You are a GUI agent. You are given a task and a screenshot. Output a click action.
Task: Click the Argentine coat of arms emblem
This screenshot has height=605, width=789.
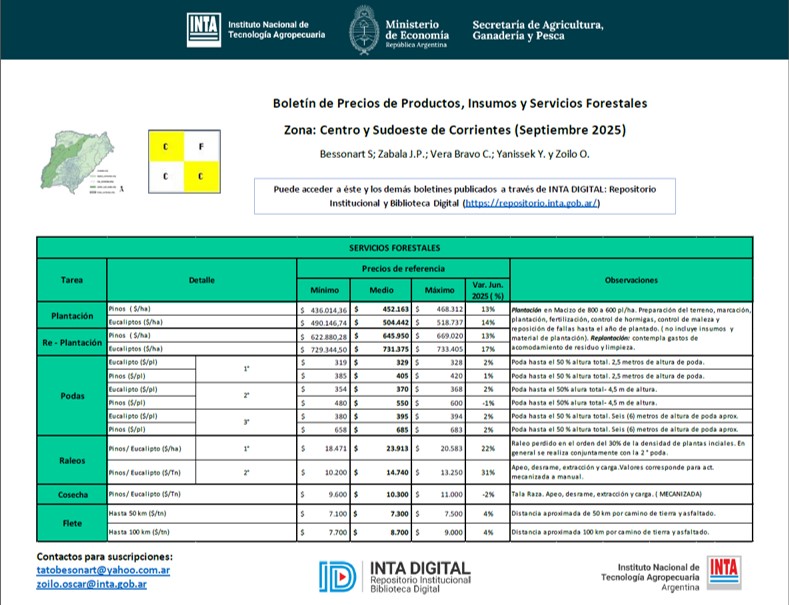pos(363,30)
